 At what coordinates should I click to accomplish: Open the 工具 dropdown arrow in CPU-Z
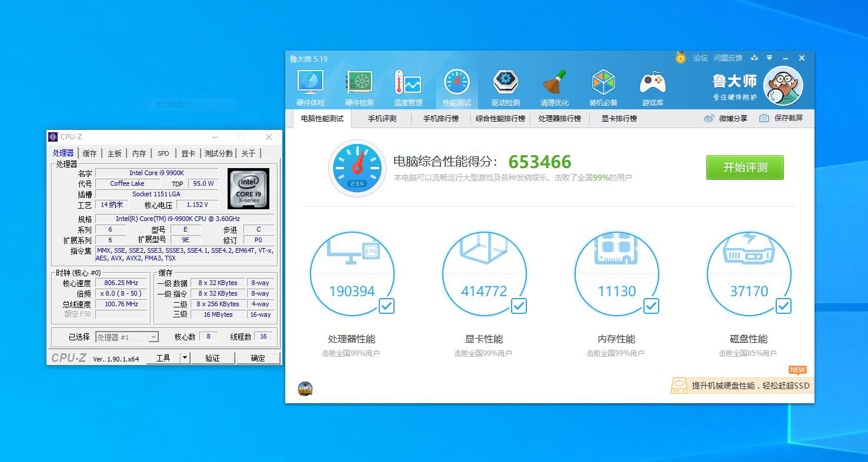(x=185, y=358)
